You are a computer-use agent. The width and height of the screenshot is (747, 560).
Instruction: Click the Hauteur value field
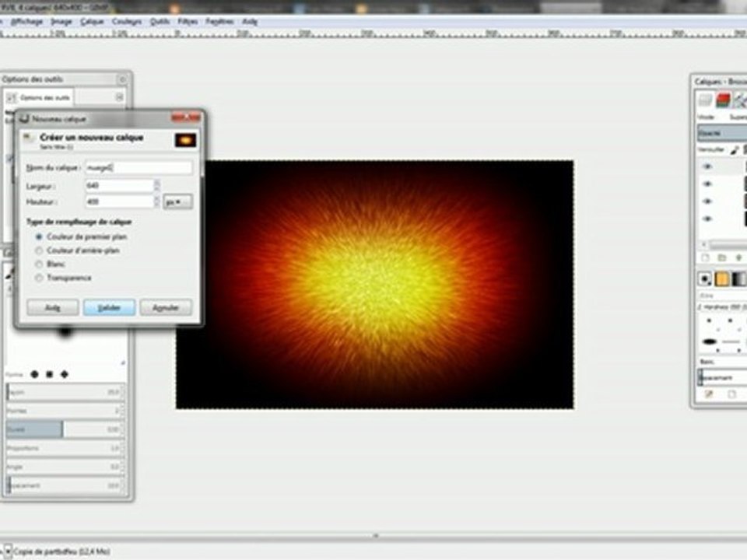coord(119,201)
